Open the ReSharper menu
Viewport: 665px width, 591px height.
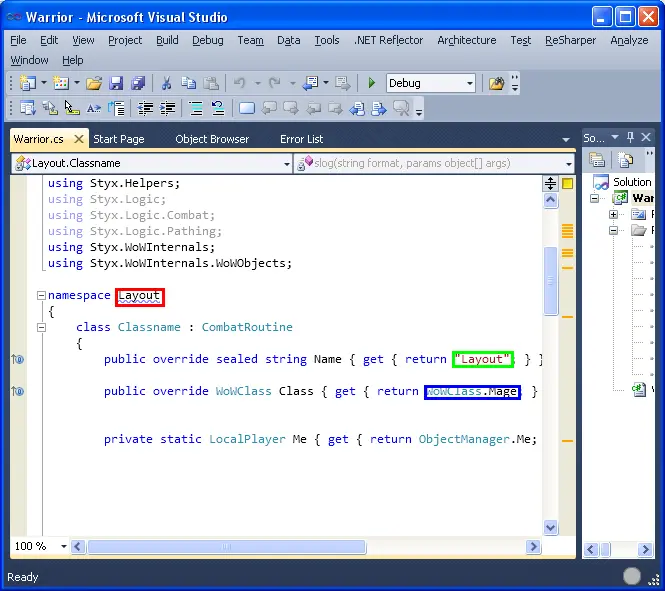(x=570, y=40)
